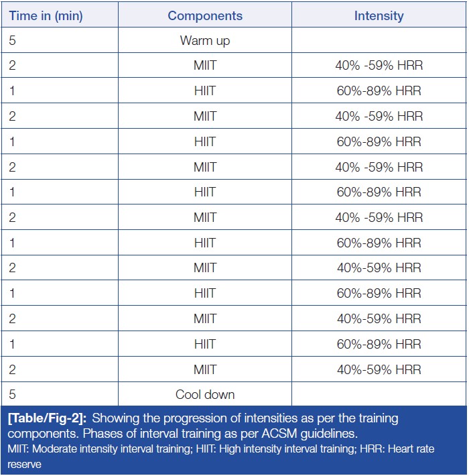This screenshot has height=476, width=469.
Task: Click the time value 5 beside Warm up
Action: tap(13, 40)
